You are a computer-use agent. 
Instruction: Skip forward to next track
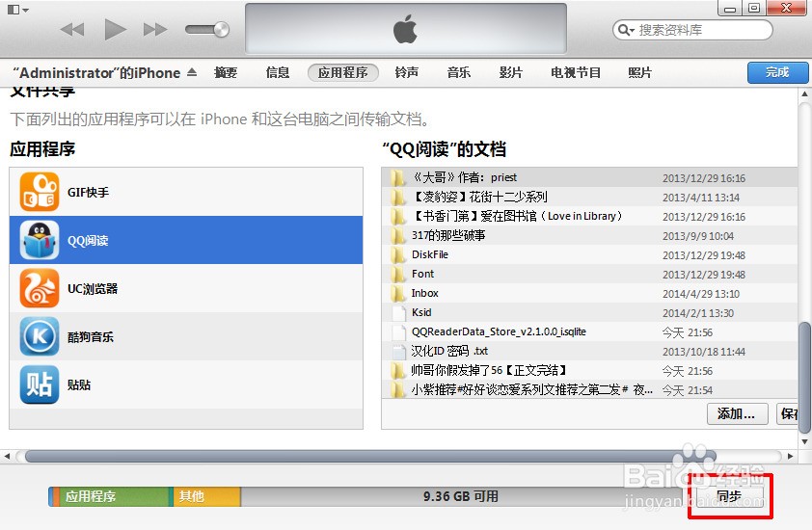155,30
